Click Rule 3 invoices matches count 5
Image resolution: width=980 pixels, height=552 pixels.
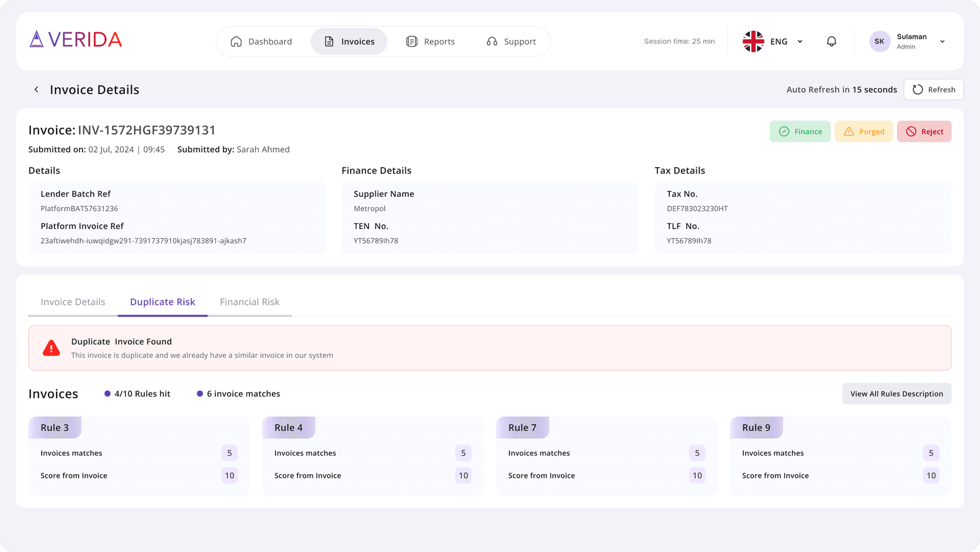[x=229, y=453]
